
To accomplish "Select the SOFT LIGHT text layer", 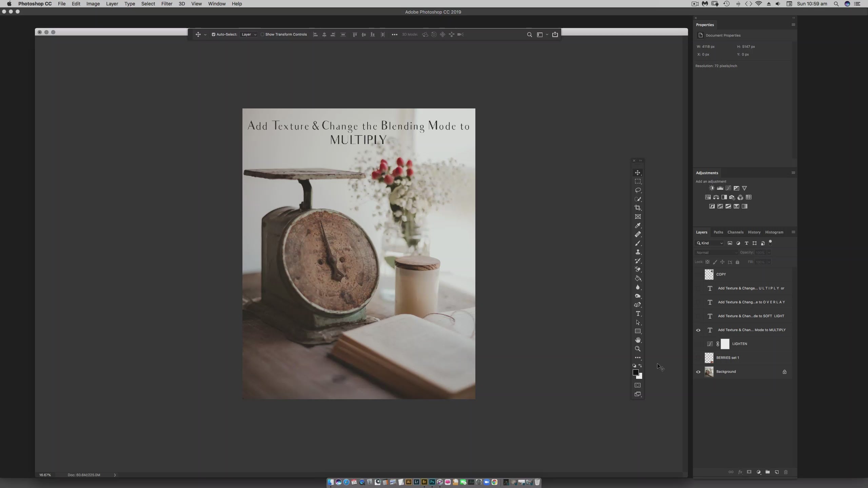I will tap(751, 316).
